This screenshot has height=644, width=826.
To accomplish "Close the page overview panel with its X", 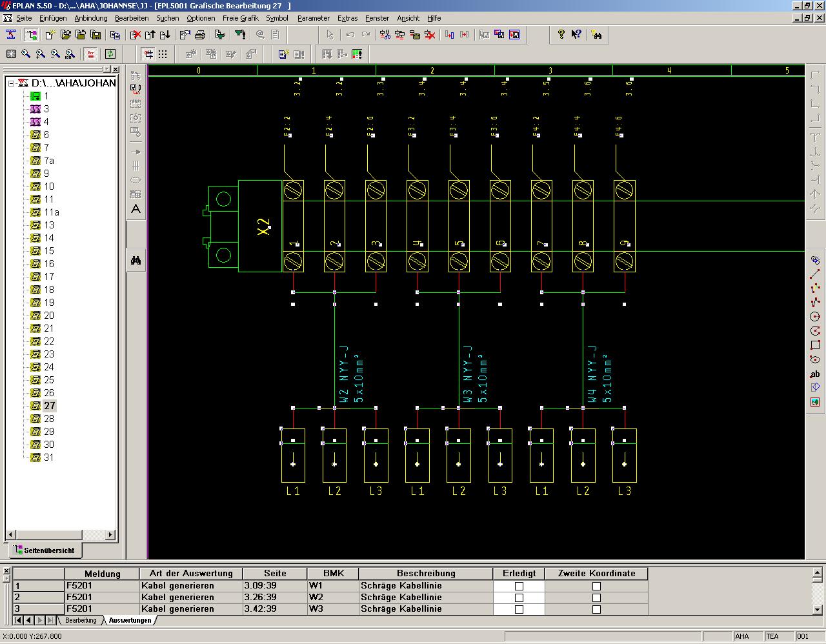I will [116, 69].
